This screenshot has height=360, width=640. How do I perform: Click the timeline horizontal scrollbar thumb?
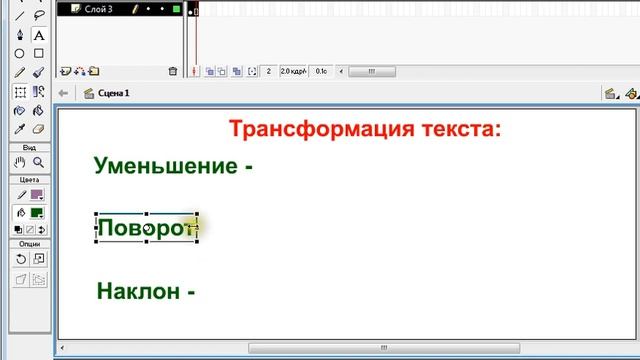pyautogui.click(x=372, y=71)
